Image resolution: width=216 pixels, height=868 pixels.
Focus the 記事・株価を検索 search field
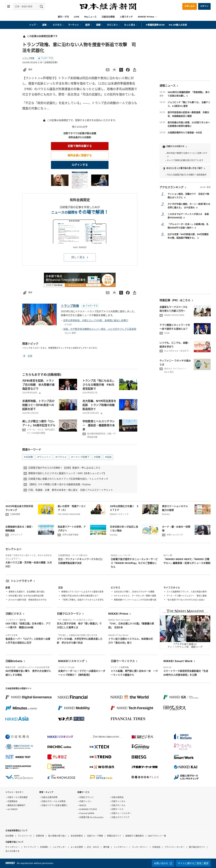point(27,6)
